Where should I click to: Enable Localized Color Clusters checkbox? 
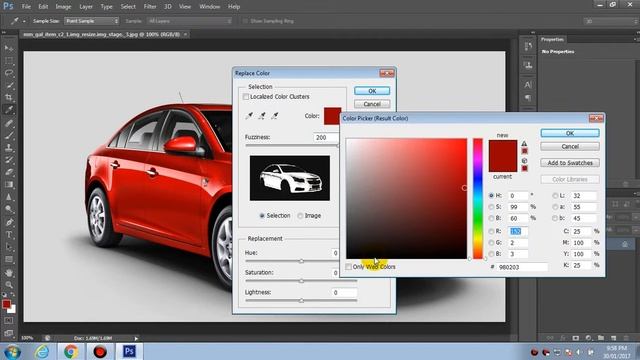(x=246, y=97)
